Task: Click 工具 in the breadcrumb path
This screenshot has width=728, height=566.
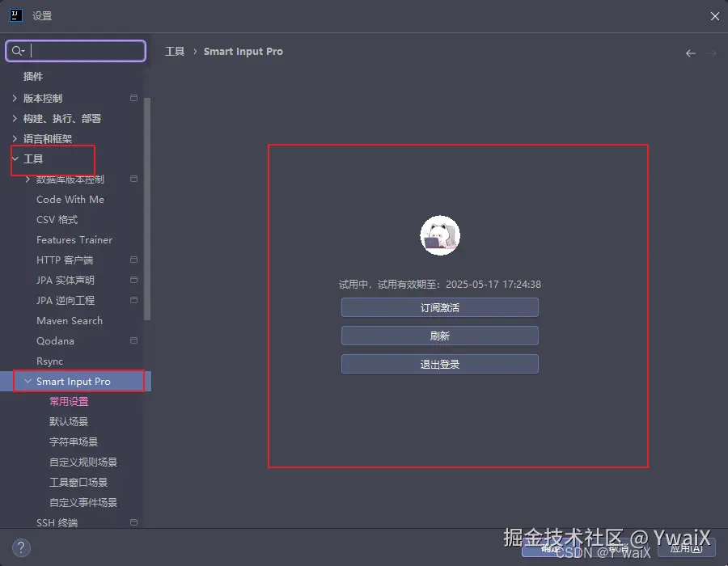Action: coord(175,51)
